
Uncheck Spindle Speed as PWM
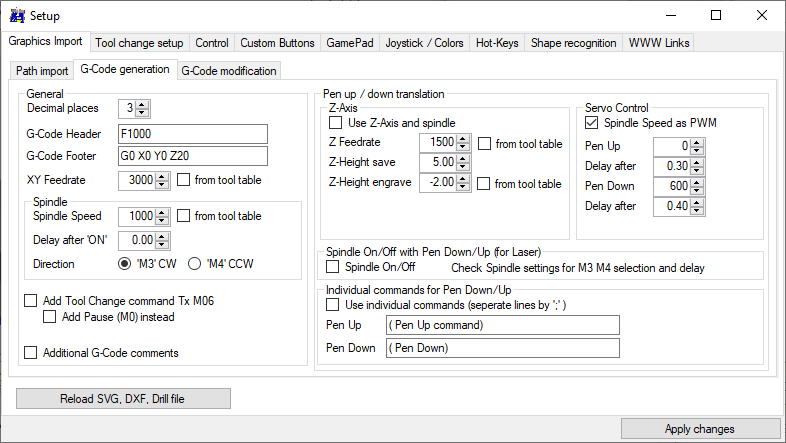(592, 123)
